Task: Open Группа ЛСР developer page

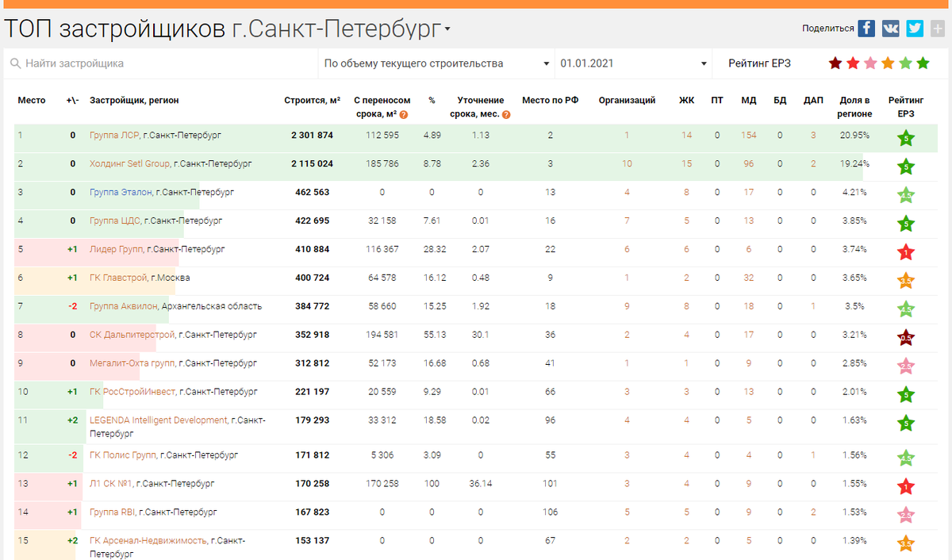Action: pos(114,136)
